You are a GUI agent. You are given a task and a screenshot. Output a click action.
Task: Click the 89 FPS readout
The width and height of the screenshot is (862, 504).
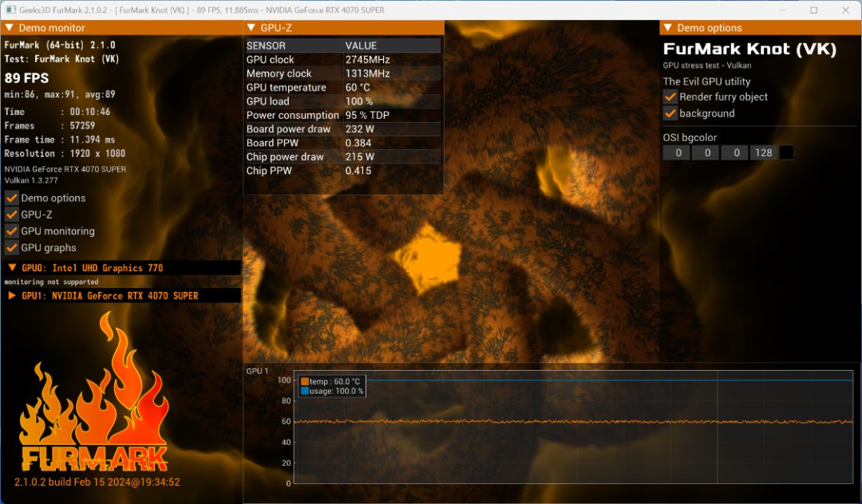[26, 78]
